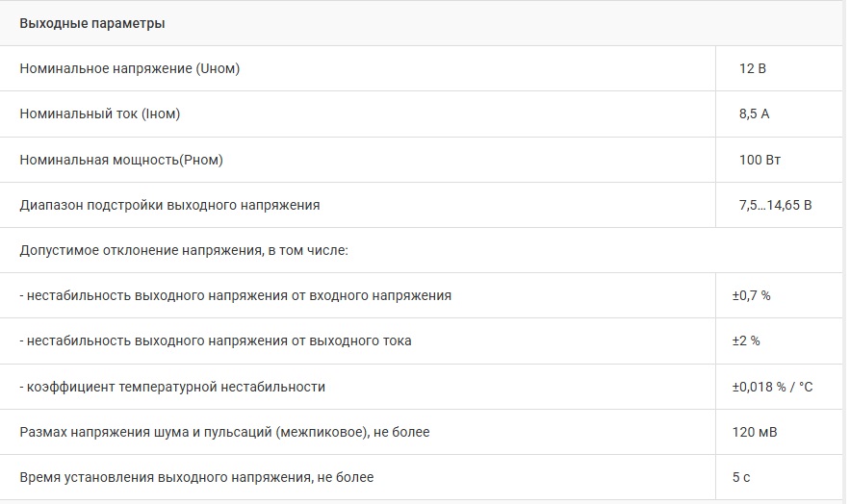Screen dimensions: 850x504
Task: Select the instability from input voltage label
Action: 235,295
